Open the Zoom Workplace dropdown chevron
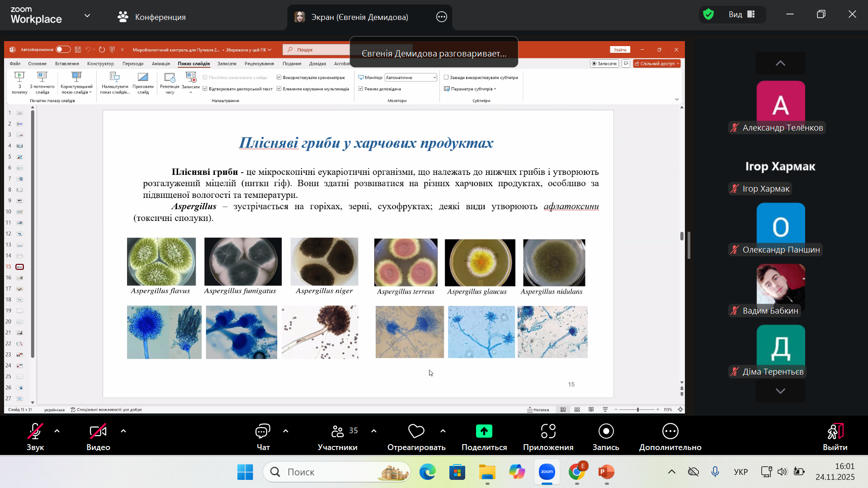The height and width of the screenshot is (488, 868). point(87,16)
